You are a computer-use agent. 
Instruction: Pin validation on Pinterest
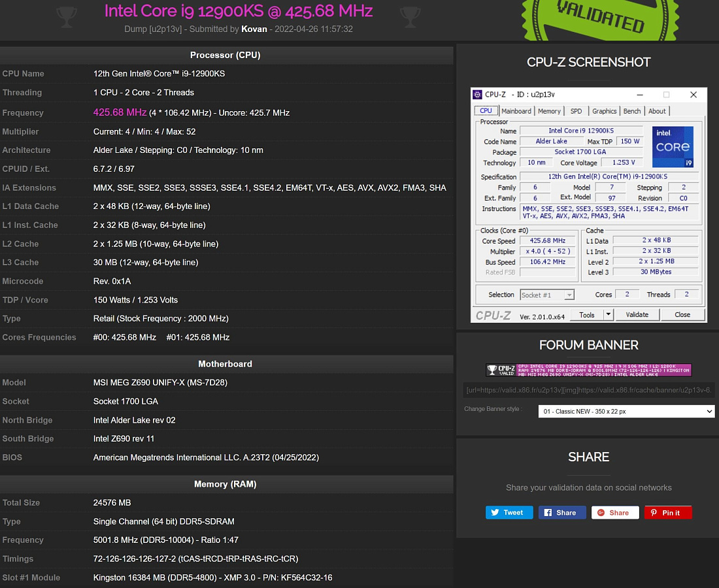pos(668,512)
